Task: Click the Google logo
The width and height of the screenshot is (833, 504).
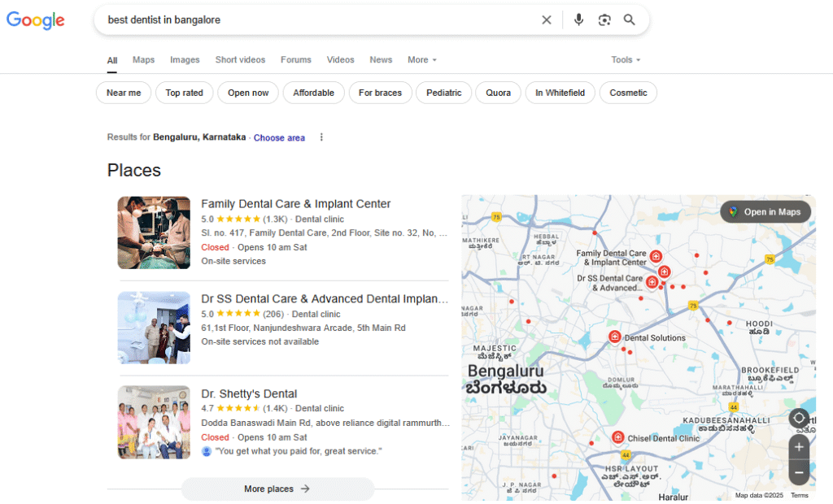Action: point(35,20)
